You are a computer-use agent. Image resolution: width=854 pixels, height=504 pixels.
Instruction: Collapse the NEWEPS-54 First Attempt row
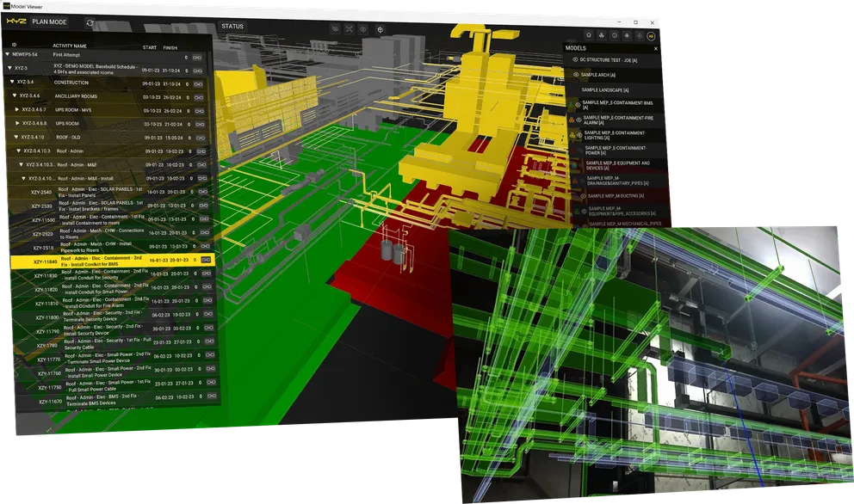point(8,54)
